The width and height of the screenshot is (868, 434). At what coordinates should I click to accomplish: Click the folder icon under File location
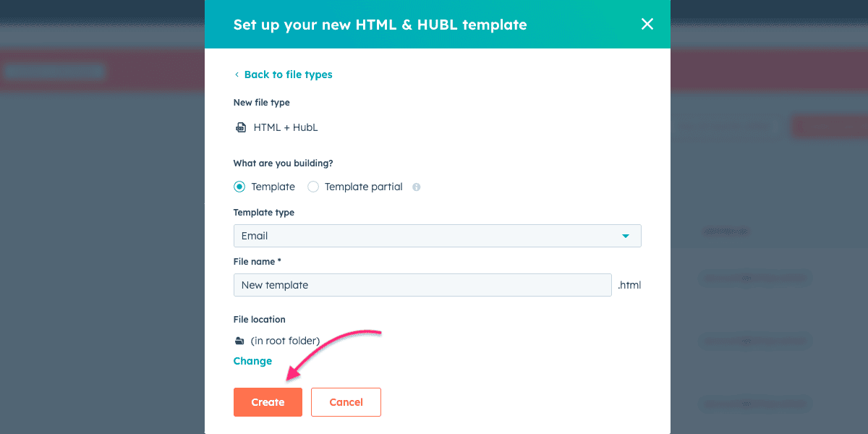239,340
